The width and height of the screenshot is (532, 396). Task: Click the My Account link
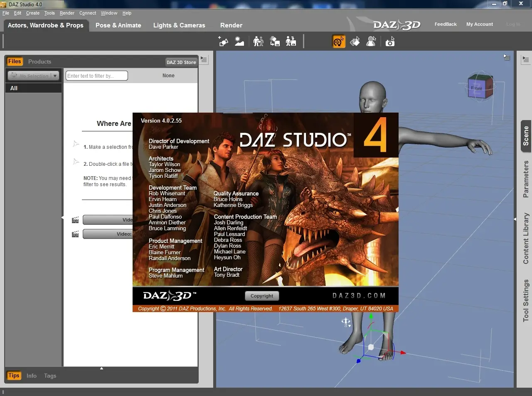coord(480,24)
